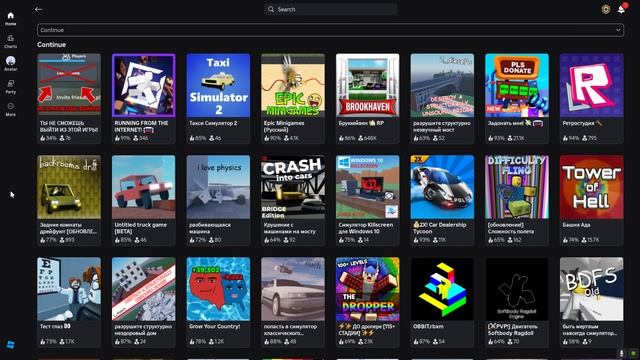Click 'Такси Симулятор 2' title text
Image resolution: width=640 pixels, height=360 pixels.
213,123
